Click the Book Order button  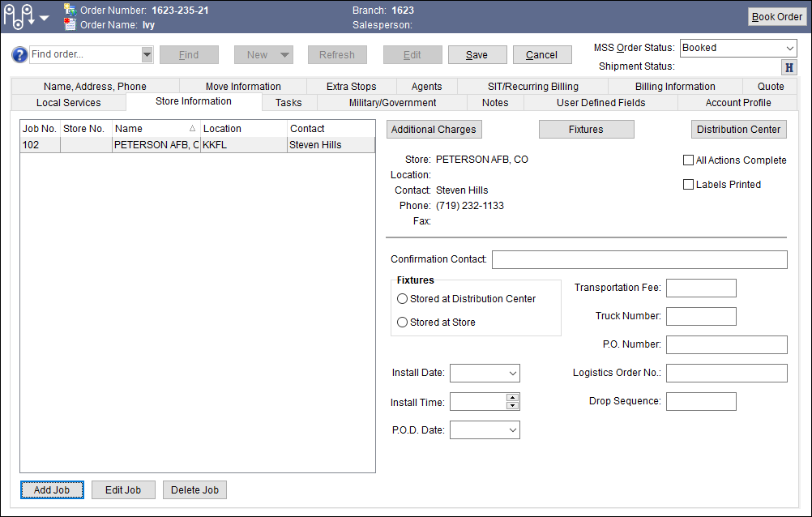coord(776,16)
